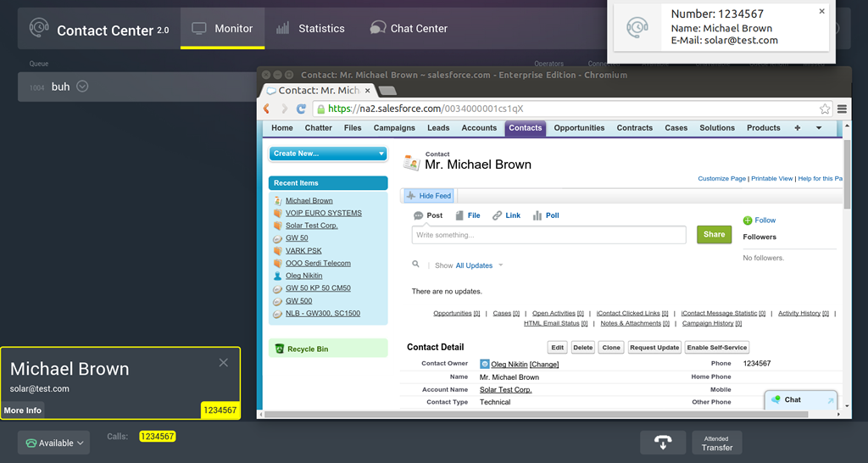The width and height of the screenshot is (868, 463).
Task: Click the Write something text field
Action: pyautogui.click(x=548, y=235)
